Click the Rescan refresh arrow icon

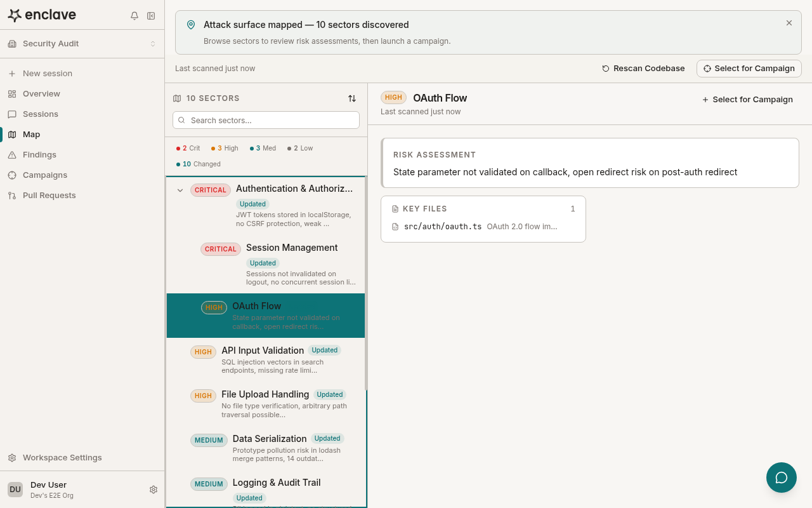point(606,69)
